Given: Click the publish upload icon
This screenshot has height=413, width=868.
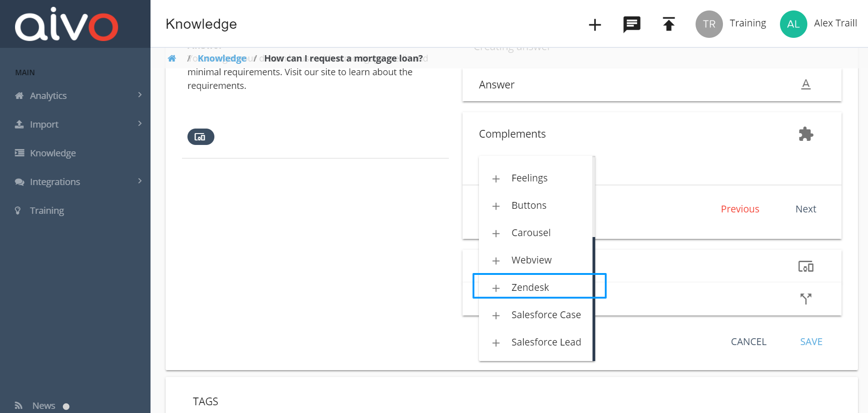Looking at the screenshot, I should point(668,25).
